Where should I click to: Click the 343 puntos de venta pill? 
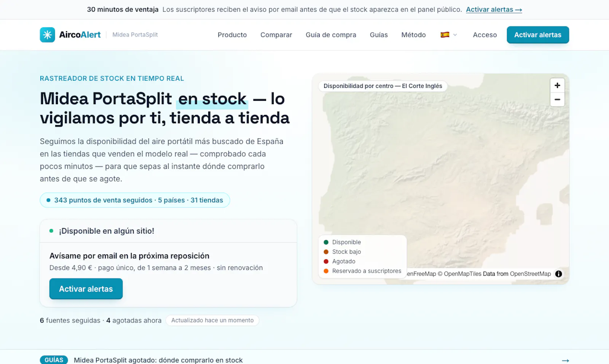click(x=135, y=200)
